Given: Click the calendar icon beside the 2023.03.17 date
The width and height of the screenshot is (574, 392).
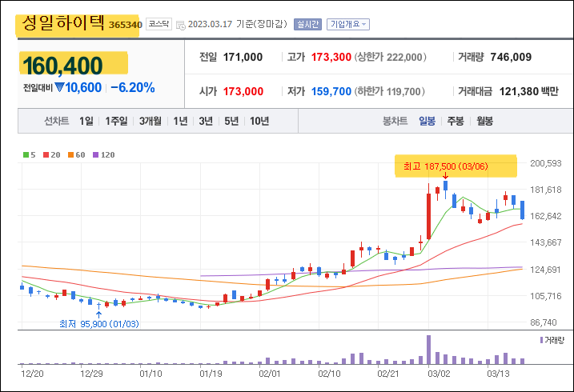Looking at the screenshot, I should point(180,25).
